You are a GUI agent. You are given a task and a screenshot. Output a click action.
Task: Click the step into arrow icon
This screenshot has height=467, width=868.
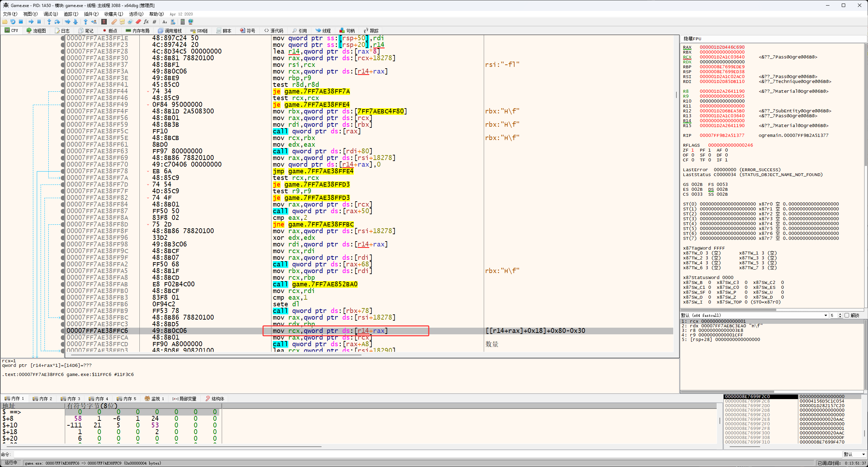click(x=49, y=22)
